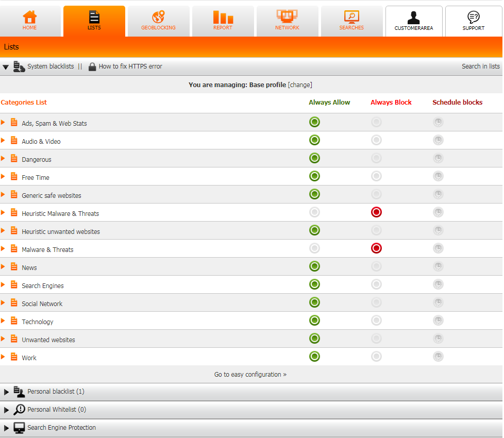Expand the Social Network category row

click(x=3, y=303)
